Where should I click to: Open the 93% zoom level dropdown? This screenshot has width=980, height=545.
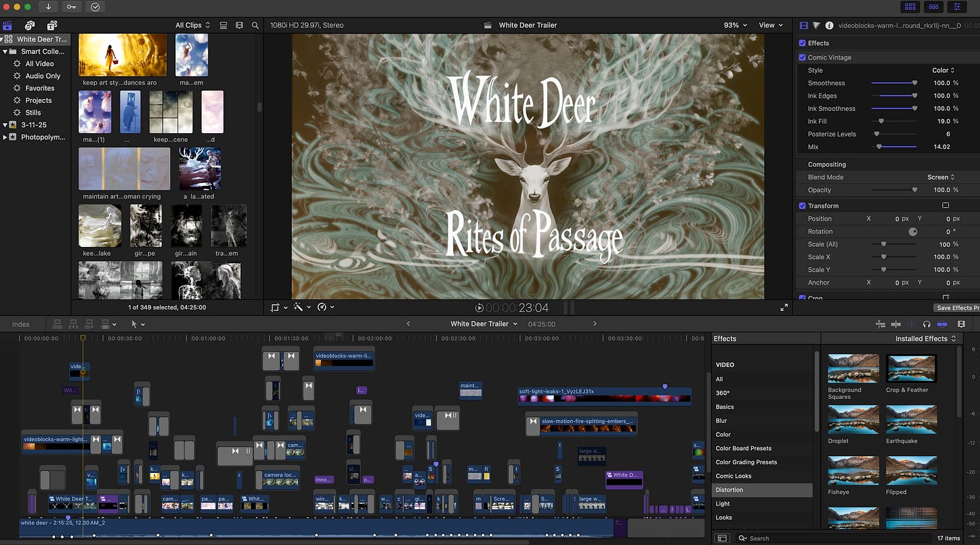pos(735,26)
